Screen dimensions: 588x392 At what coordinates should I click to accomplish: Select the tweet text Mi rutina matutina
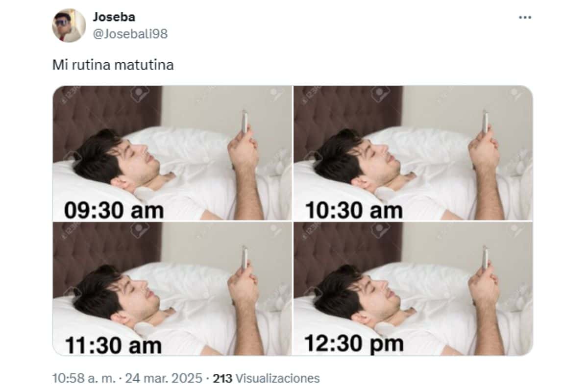pos(113,65)
